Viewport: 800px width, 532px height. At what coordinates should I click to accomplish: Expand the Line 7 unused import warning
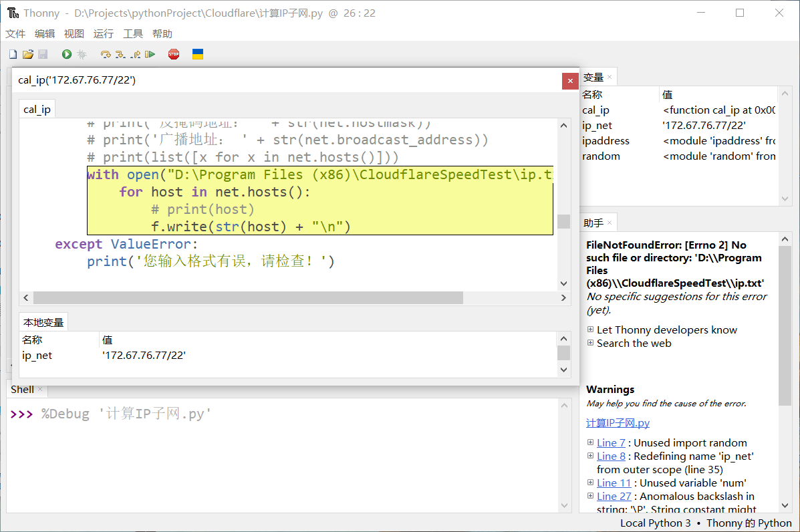click(590, 442)
